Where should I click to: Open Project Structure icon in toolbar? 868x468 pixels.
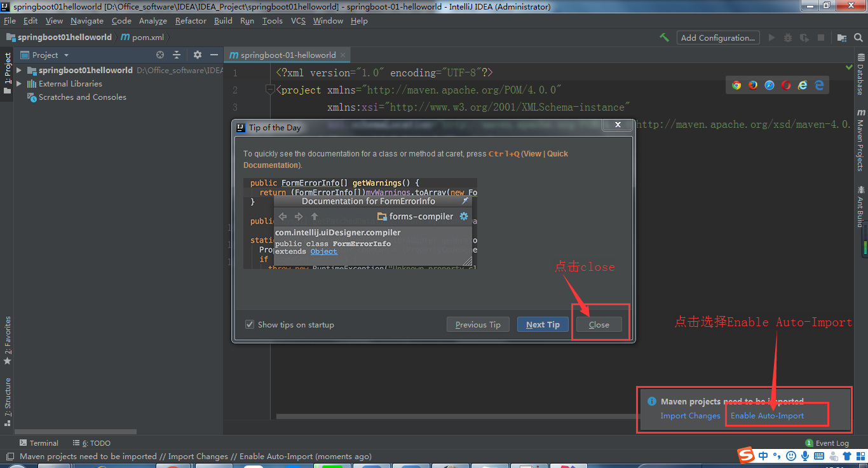click(x=841, y=38)
